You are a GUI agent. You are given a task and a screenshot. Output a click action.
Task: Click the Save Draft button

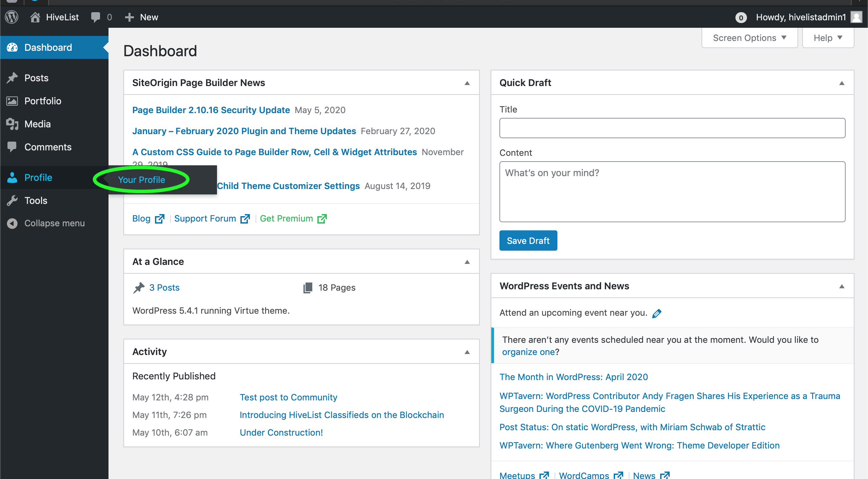528,241
